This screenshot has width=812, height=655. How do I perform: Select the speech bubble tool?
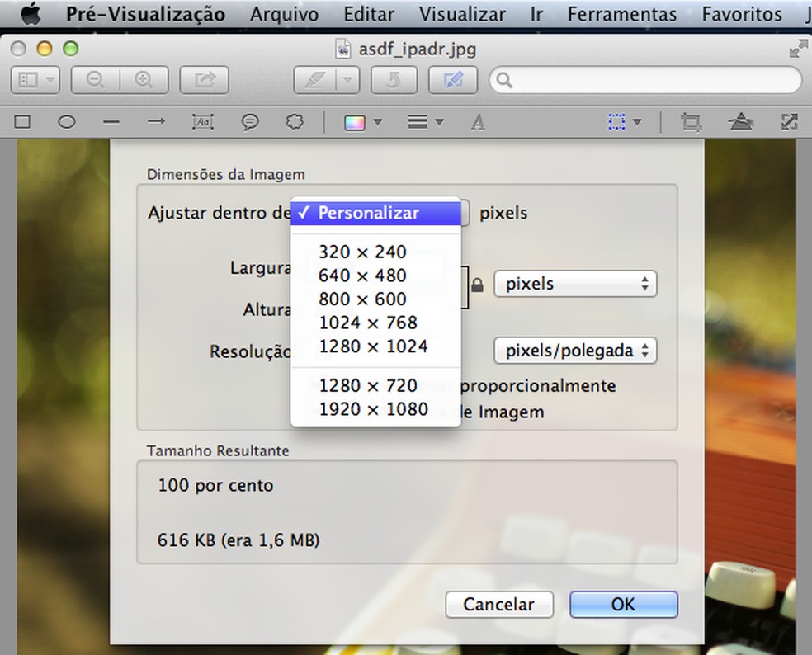click(250, 122)
